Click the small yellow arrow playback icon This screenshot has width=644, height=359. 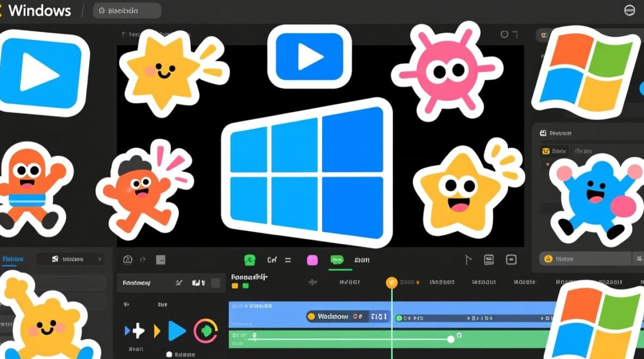click(157, 331)
